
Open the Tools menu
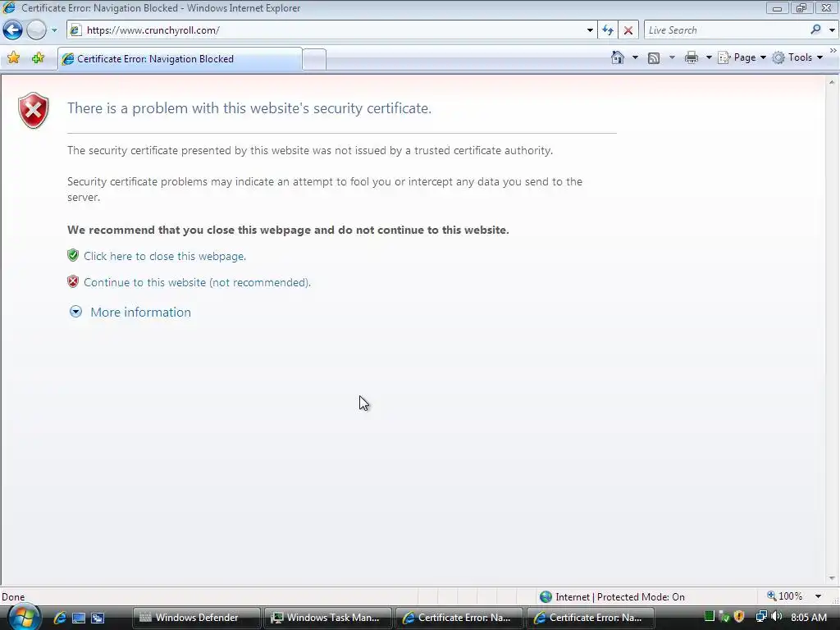[797, 57]
